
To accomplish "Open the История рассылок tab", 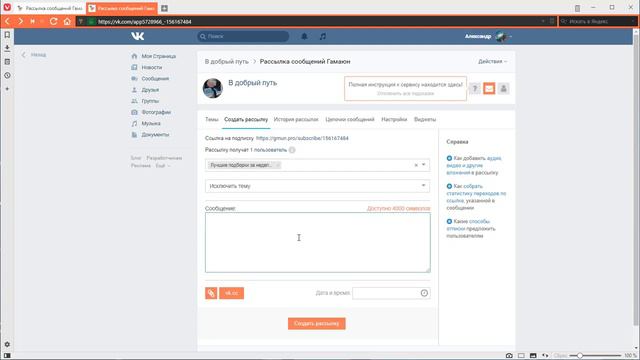I will tap(296, 120).
